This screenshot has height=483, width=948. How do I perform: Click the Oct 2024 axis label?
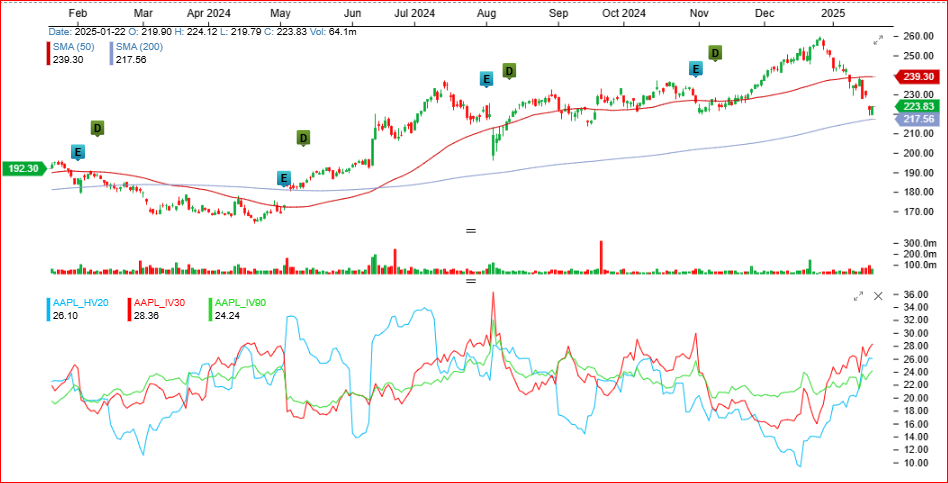point(625,13)
